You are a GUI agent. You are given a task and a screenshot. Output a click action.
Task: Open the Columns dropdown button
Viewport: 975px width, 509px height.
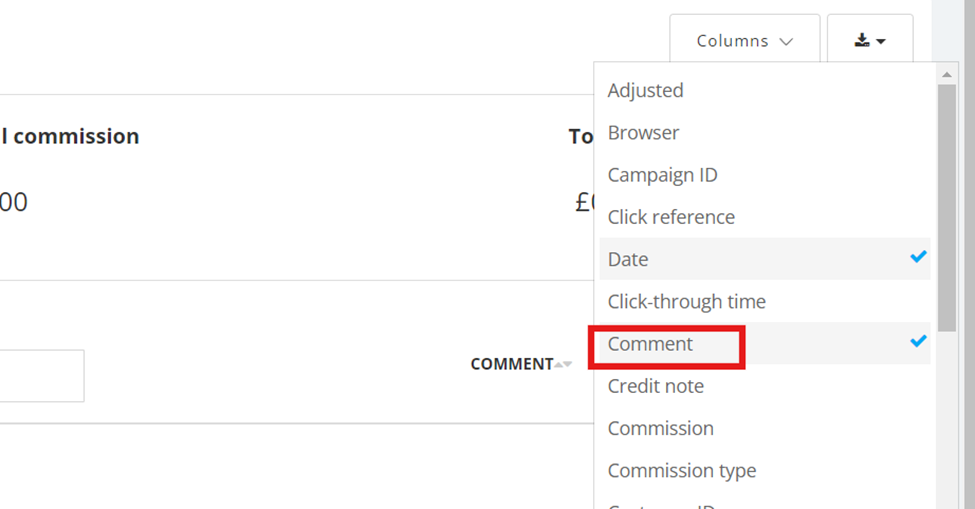tap(744, 41)
